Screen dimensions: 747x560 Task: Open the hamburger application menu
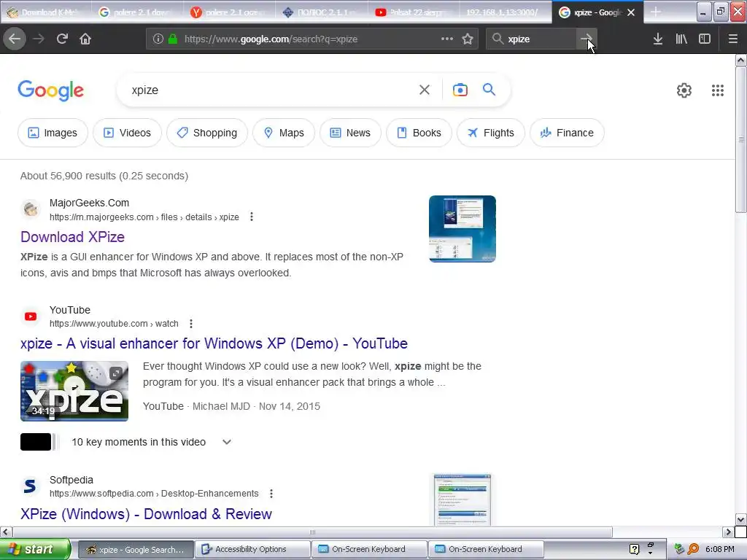click(x=732, y=39)
